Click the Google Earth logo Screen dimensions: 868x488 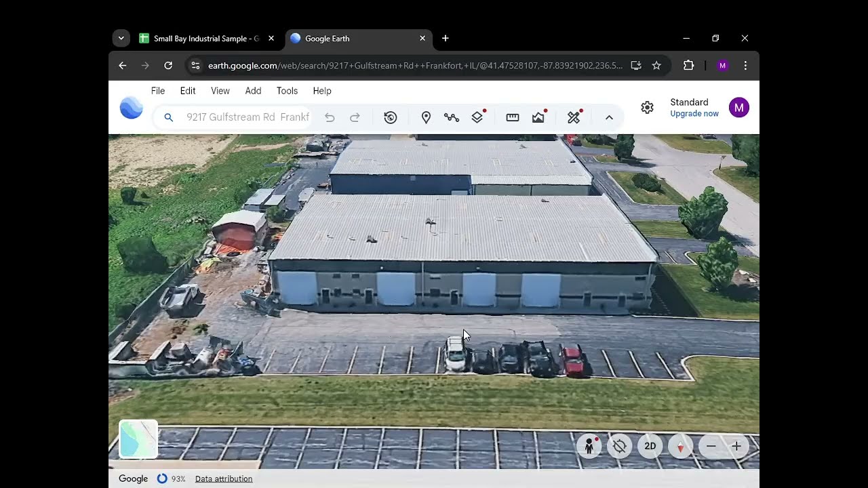(131, 108)
